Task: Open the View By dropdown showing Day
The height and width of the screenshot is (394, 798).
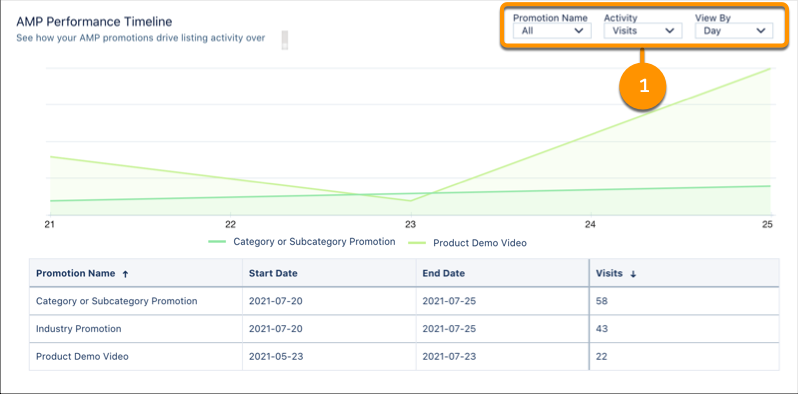Action: point(734,31)
